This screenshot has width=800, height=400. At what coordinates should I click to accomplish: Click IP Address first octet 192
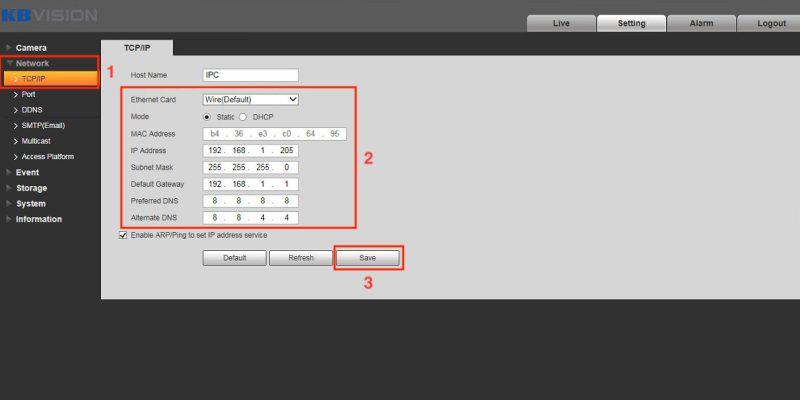[214, 151]
